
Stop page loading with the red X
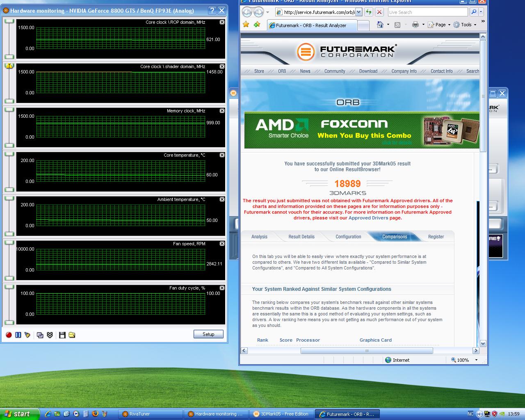(x=379, y=12)
